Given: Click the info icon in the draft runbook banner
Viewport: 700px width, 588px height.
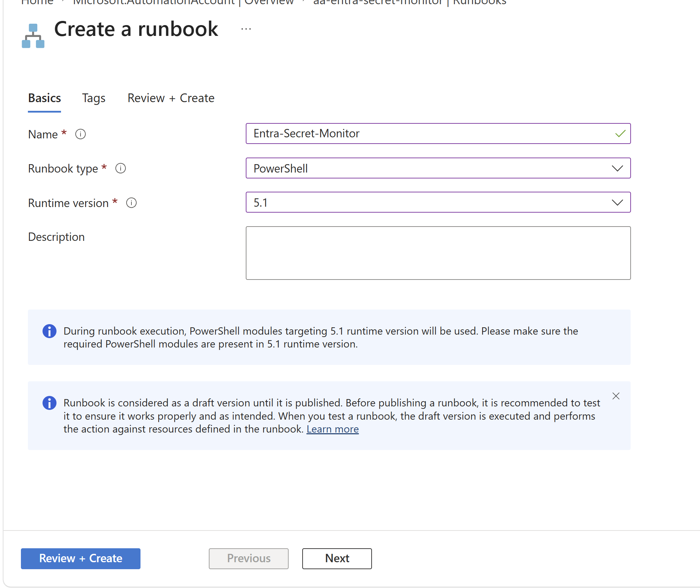Looking at the screenshot, I should pos(50,403).
